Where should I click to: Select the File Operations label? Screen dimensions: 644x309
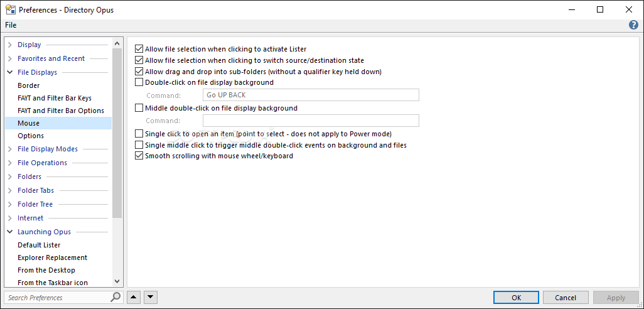(x=42, y=163)
